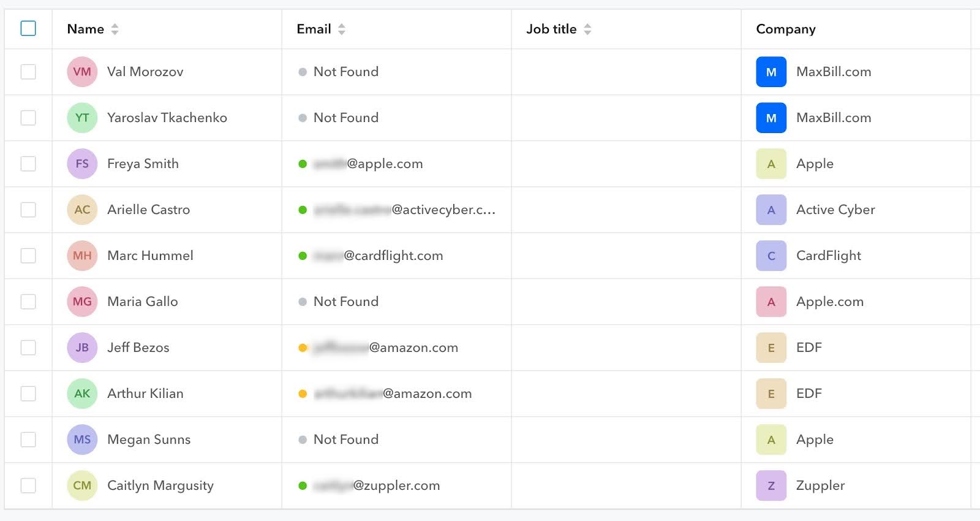Click the Not Found email for Megan Sunns

(x=345, y=439)
